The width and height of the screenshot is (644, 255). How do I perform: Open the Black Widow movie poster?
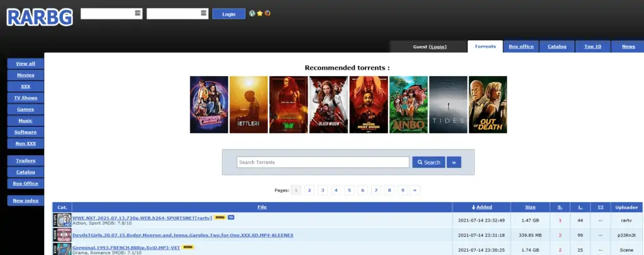328,104
